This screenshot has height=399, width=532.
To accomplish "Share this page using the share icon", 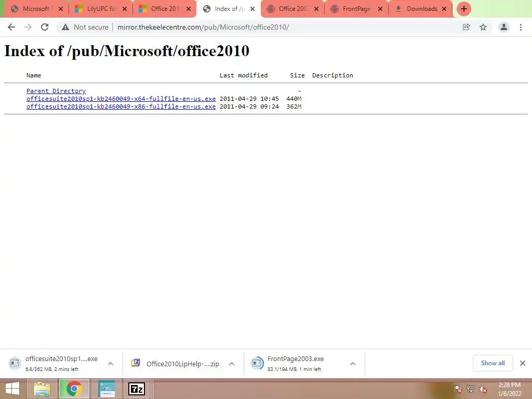I will click(467, 27).
